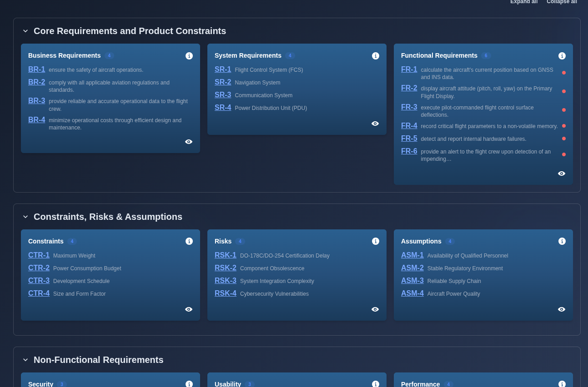Open FR-4 requirement link

[x=409, y=126]
